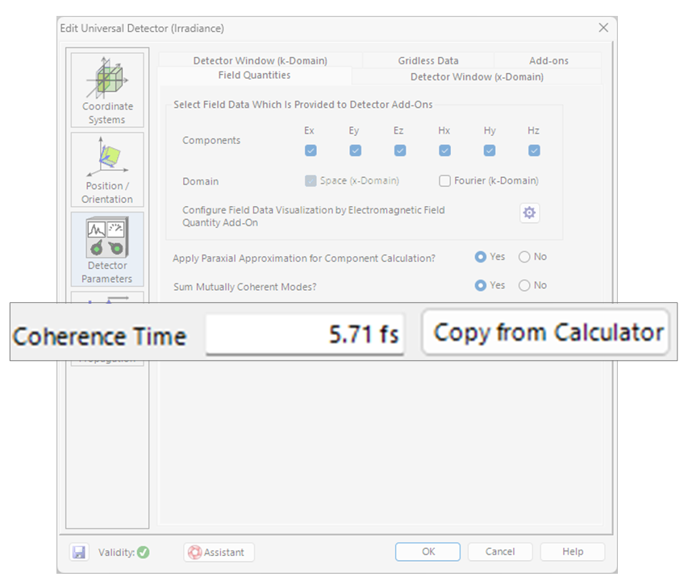
Task: Open the Coordinate Systems sidebar page
Action: [107, 90]
